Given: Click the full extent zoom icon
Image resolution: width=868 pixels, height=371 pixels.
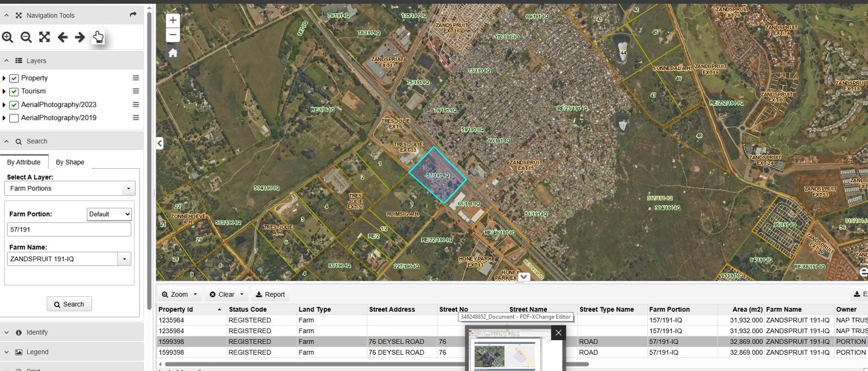Looking at the screenshot, I should click(44, 37).
